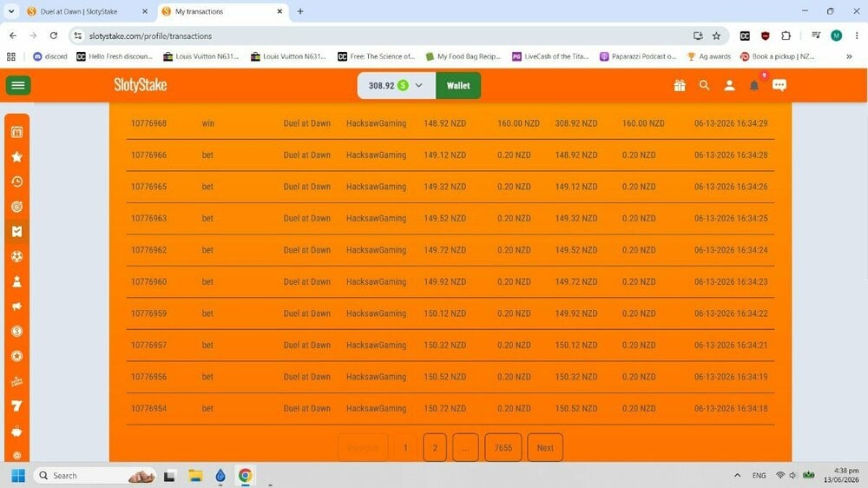The height and width of the screenshot is (488, 868).
Task: Click the SlotyStake logo
Action: pos(141,85)
